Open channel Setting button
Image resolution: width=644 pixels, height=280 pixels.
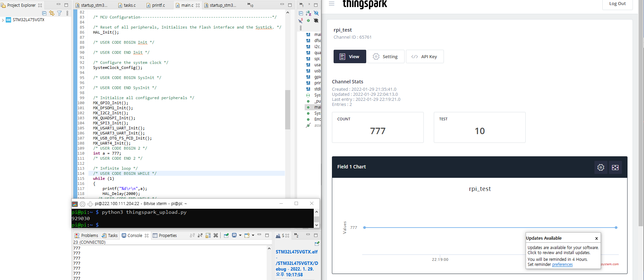tap(386, 56)
